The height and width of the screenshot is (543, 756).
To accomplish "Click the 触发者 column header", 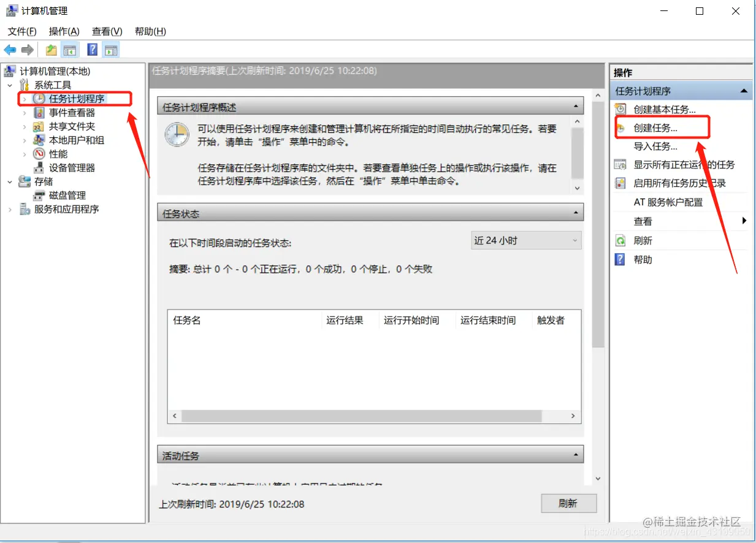I will (556, 320).
